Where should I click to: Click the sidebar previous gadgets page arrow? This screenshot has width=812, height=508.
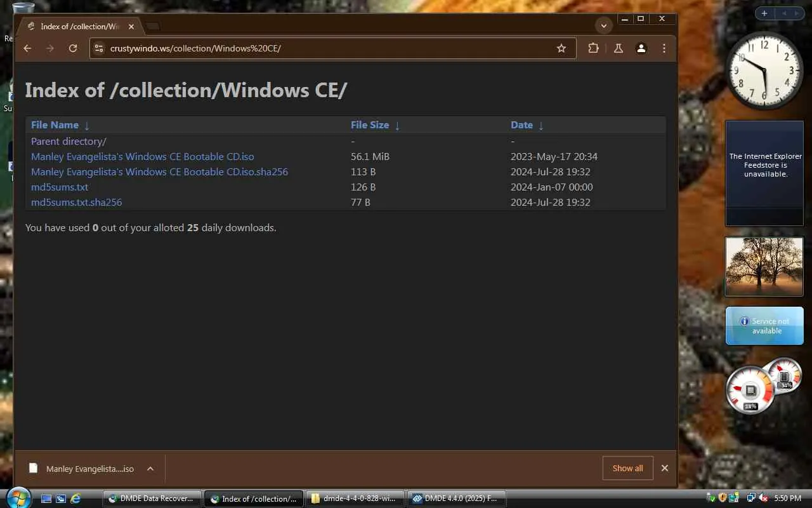point(783,13)
